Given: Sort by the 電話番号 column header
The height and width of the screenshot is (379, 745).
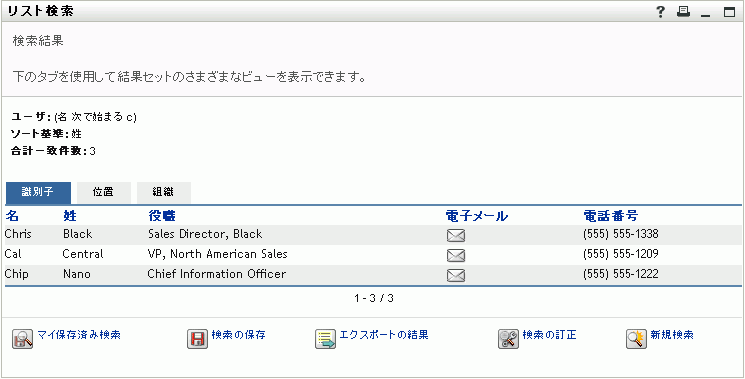Looking at the screenshot, I should click(611, 216).
